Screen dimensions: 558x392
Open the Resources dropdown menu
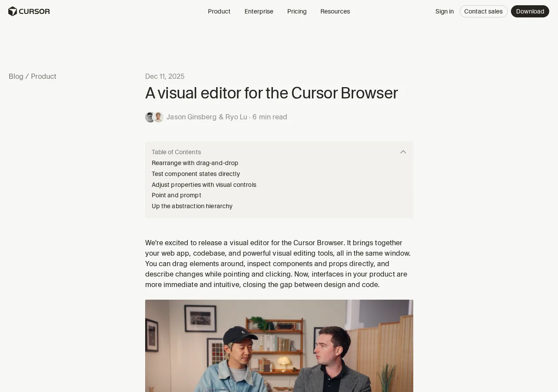tap(335, 11)
